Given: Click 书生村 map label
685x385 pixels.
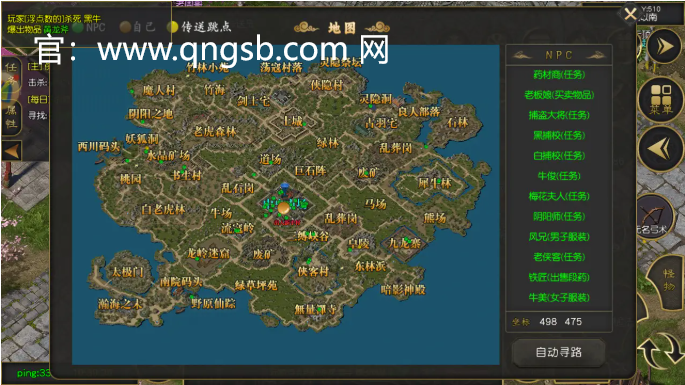Looking at the screenshot, I should click(x=187, y=175).
